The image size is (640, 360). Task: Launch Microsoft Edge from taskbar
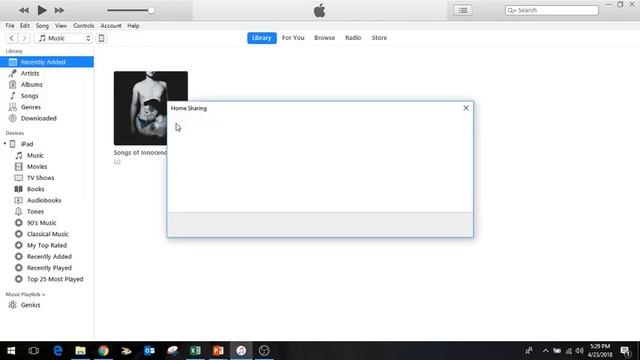(58, 351)
